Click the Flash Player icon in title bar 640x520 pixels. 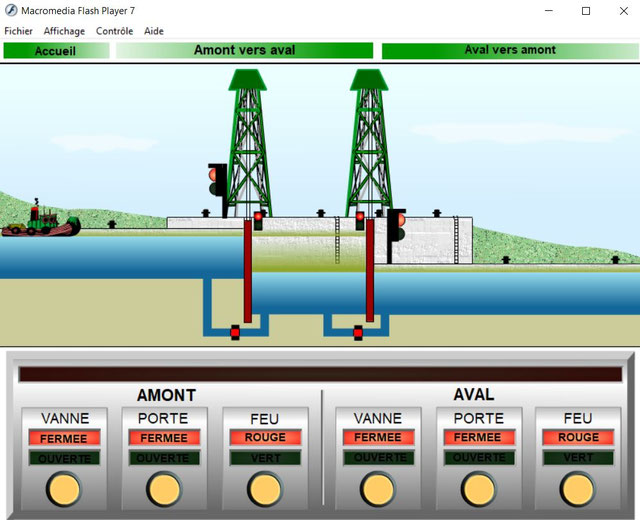(10, 11)
